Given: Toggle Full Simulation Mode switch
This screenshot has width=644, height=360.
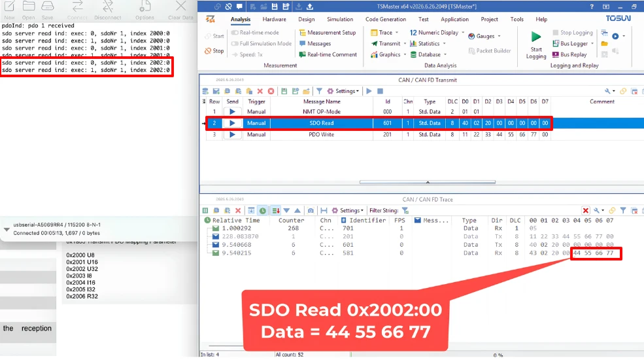Looking at the screenshot, I should click(x=235, y=44).
